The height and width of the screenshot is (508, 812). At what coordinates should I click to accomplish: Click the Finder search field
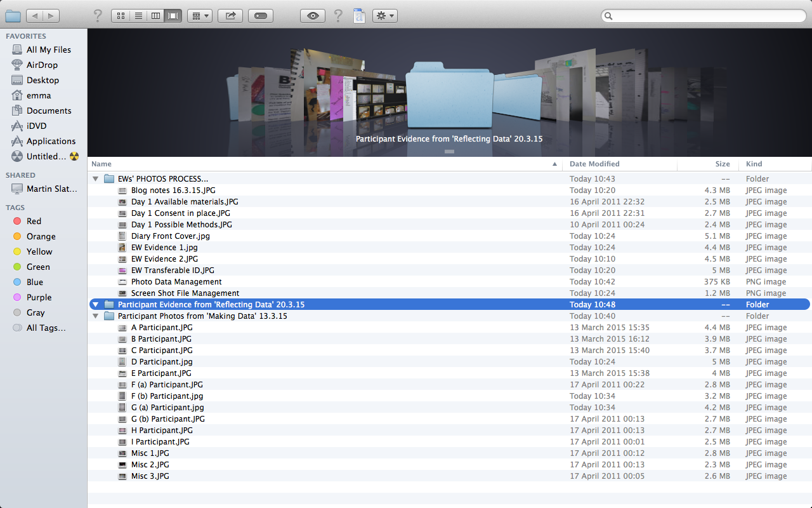704,16
